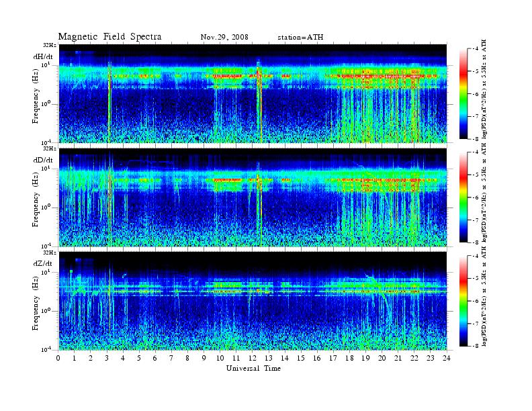
Task: Click the color scale bar beside the dZ/dt panel
Action: (x=463, y=301)
